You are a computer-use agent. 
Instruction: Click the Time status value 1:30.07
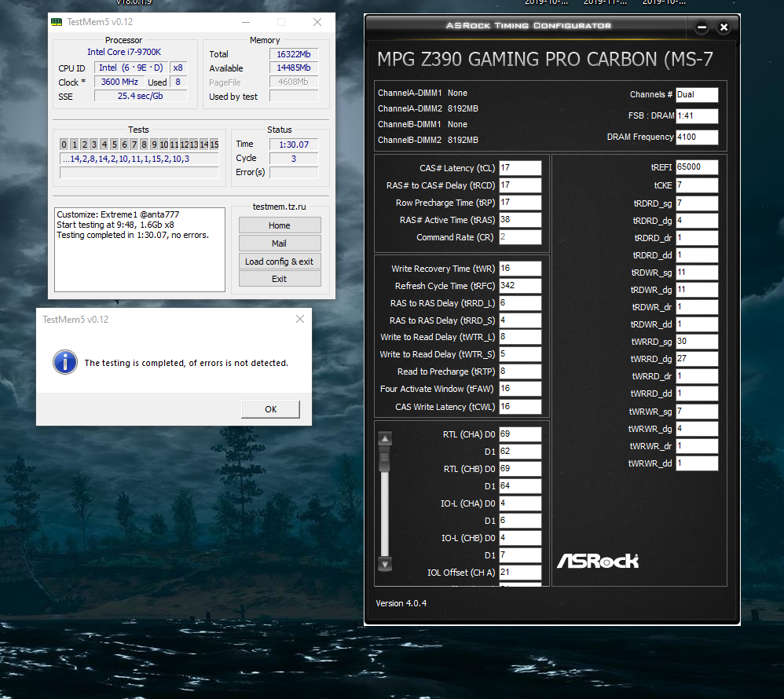294,145
